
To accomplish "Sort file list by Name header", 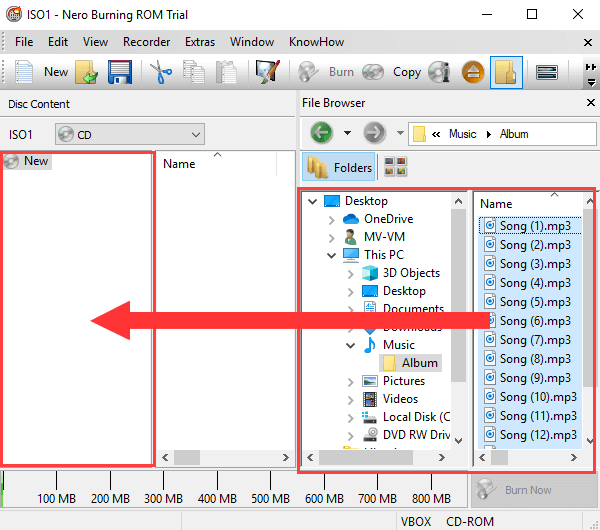I will click(528, 204).
